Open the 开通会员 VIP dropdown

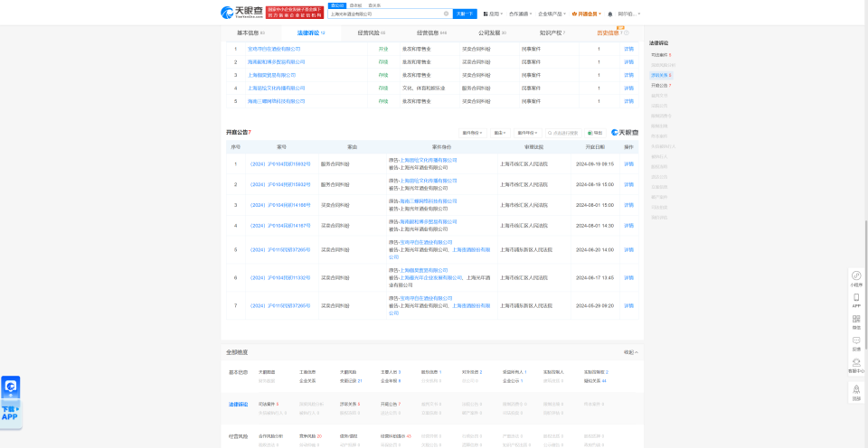point(586,14)
